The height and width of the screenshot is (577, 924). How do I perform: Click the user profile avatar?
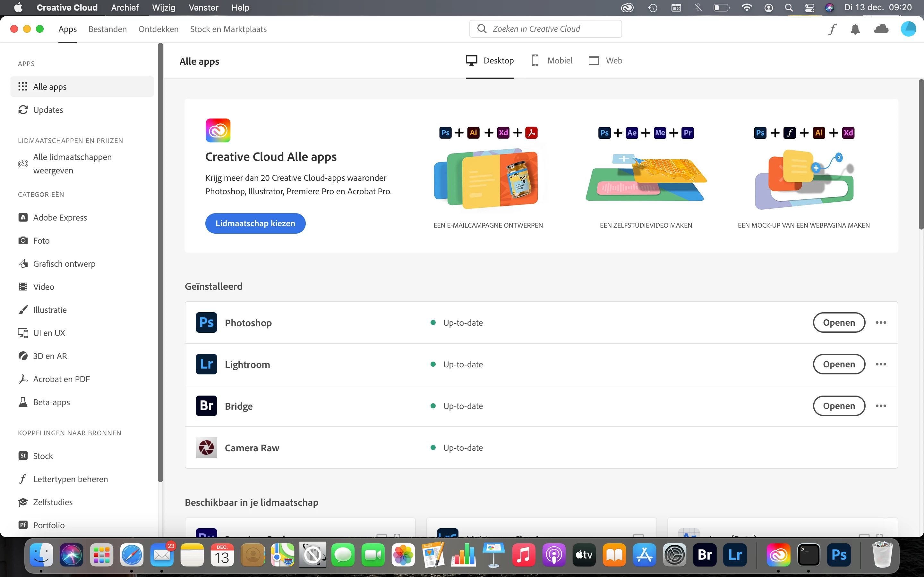908,29
